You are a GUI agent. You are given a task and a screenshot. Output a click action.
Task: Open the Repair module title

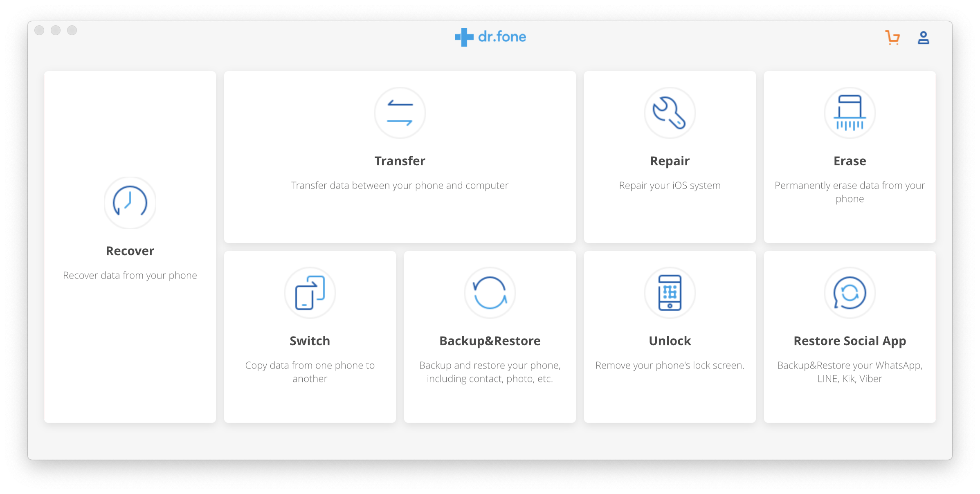click(670, 161)
